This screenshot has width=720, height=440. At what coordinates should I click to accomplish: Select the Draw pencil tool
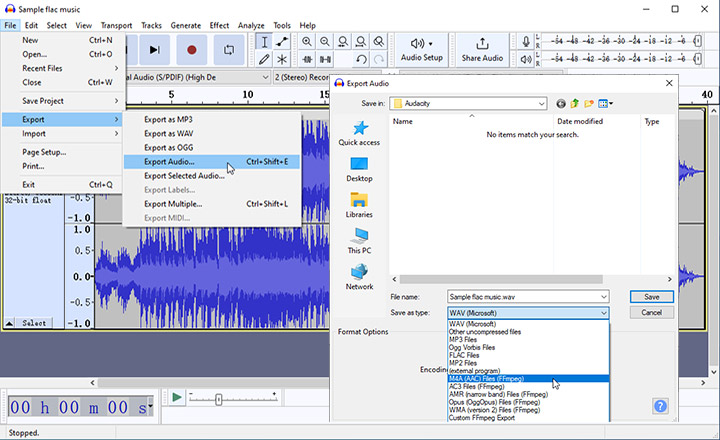[x=263, y=60]
